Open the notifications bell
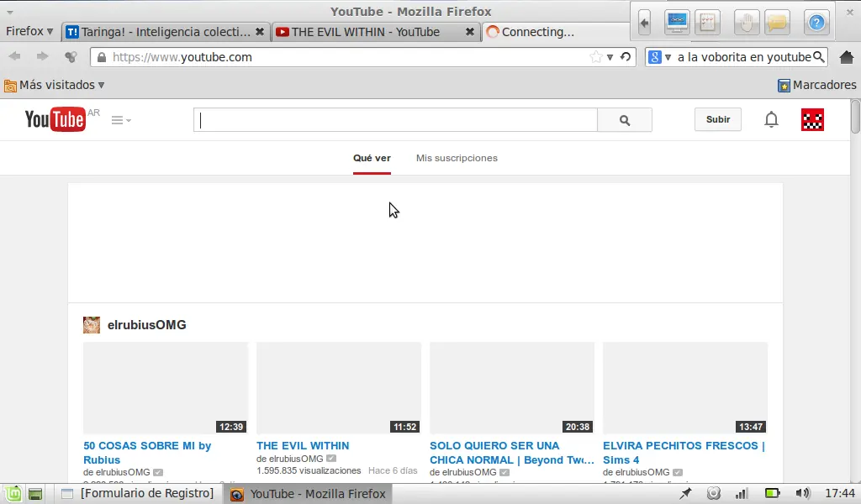The height and width of the screenshot is (504, 861). [771, 119]
